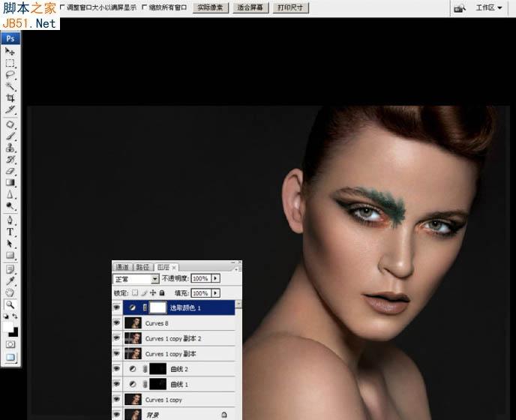Select the Horizontal Type tool
This screenshot has height=420, width=516.
point(10,232)
